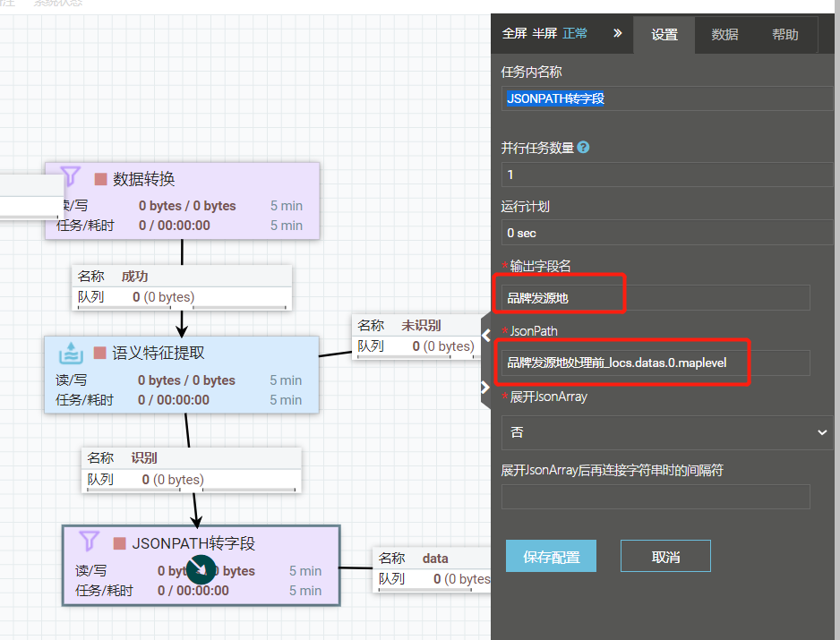Set panel to 正常 size

pos(575,33)
